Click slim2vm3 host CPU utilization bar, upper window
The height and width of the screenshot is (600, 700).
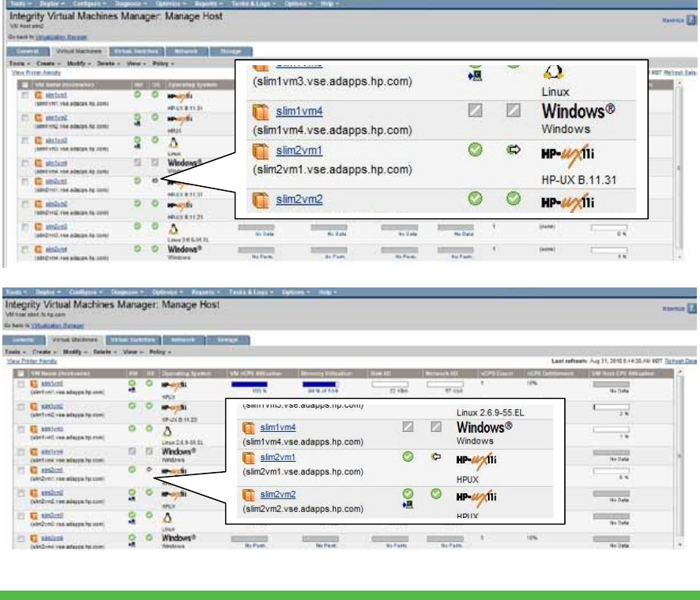pos(609,228)
